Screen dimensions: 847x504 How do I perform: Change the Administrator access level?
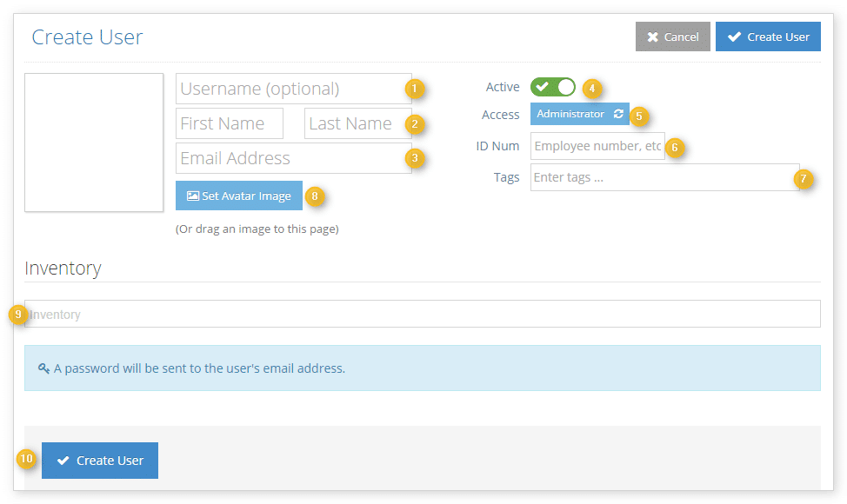580,114
